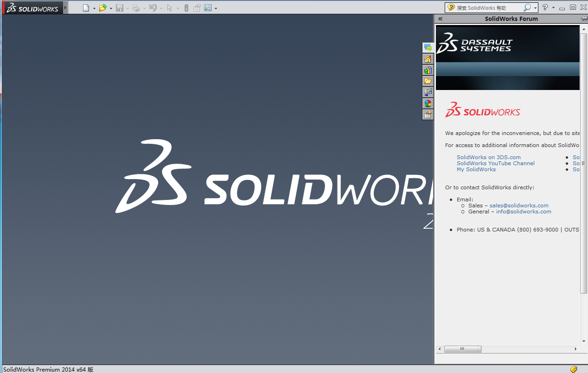The image size is (588, 373).
Task: Click the info@solidworks.com email link
Action: click(x=524, y=212)
